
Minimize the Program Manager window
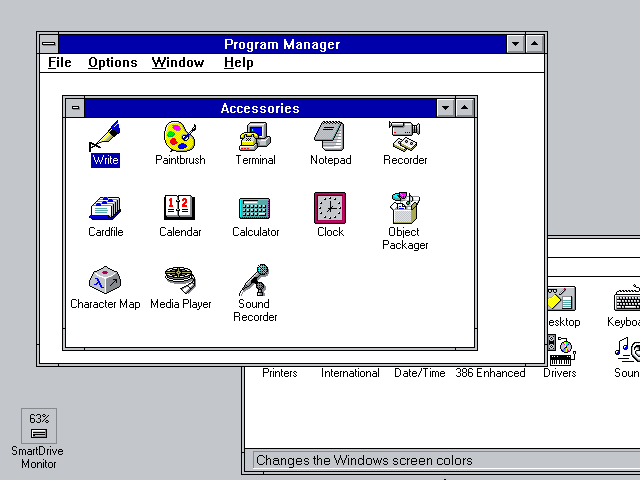(x=516, y=44)
